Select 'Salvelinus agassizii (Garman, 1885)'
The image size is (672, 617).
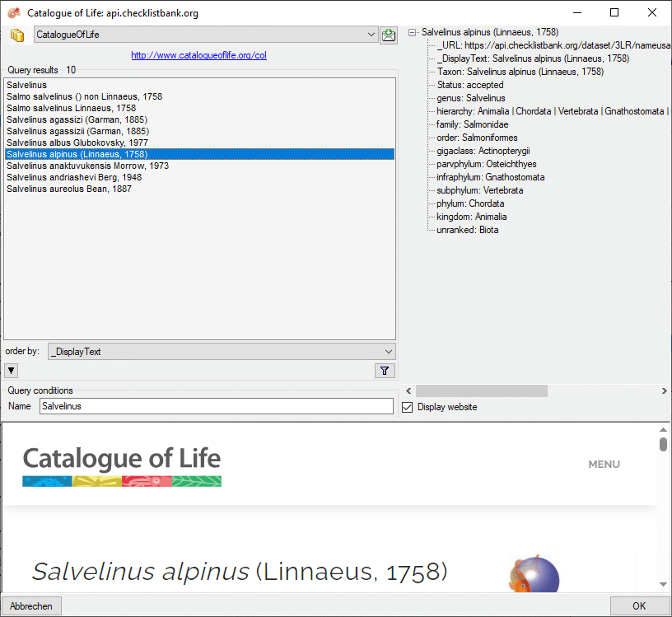[200, 131]
